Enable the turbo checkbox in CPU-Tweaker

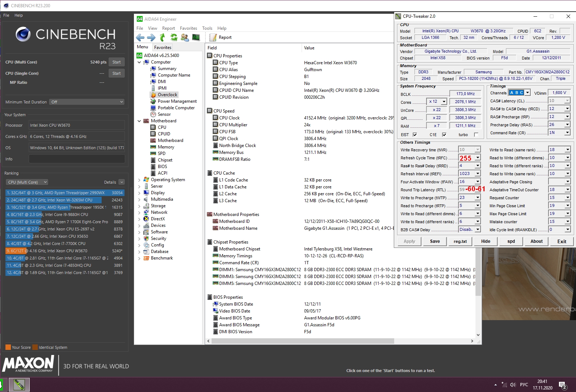point(476,135)
